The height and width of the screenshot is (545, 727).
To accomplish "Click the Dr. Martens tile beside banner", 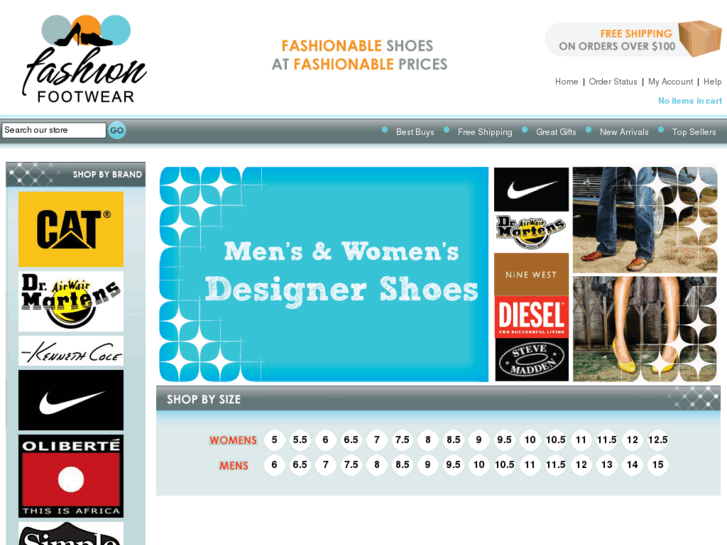I will point(531,232).
